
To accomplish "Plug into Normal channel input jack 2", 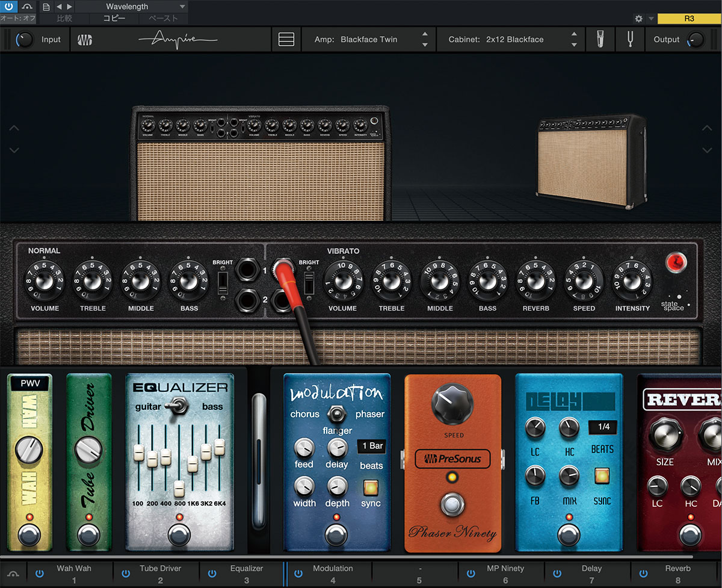I will click(246, 299).
